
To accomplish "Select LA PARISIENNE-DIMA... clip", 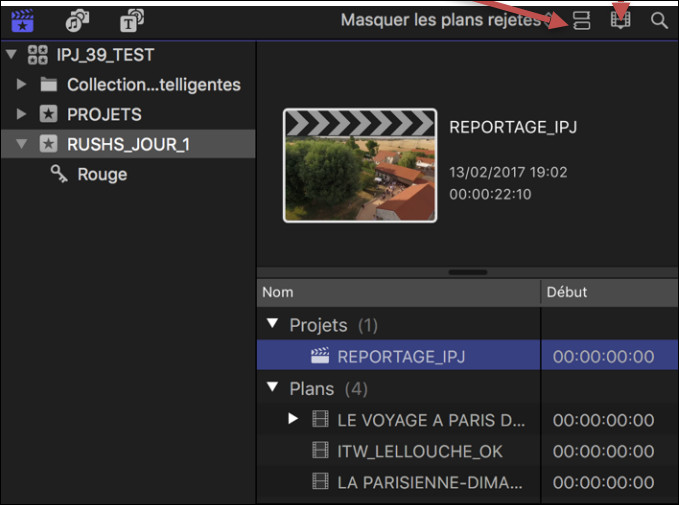I will pos(430,482).
